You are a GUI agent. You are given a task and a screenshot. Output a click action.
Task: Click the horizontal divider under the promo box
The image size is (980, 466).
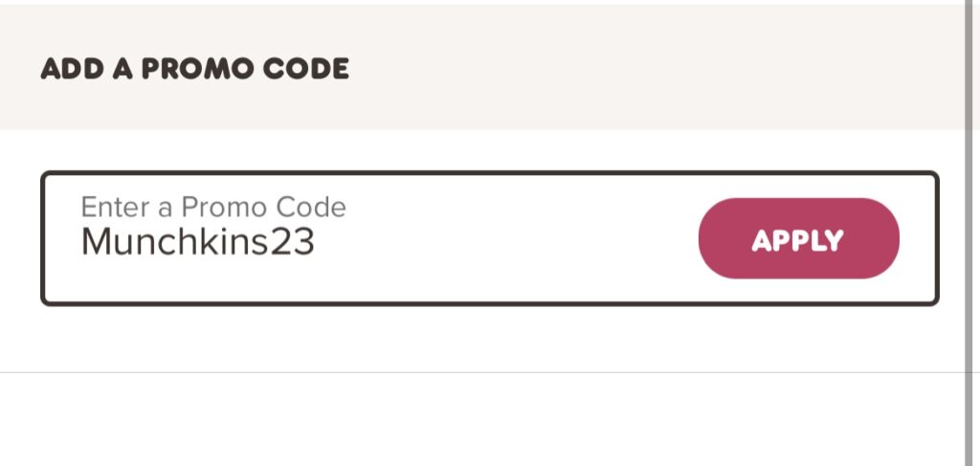click(x=481, y=372)
